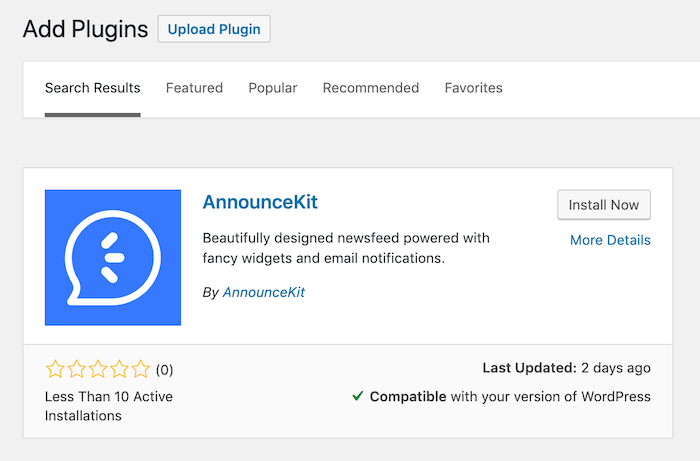
Task: Go to the Popular plugins tab
Action: (x=273, y=88)
